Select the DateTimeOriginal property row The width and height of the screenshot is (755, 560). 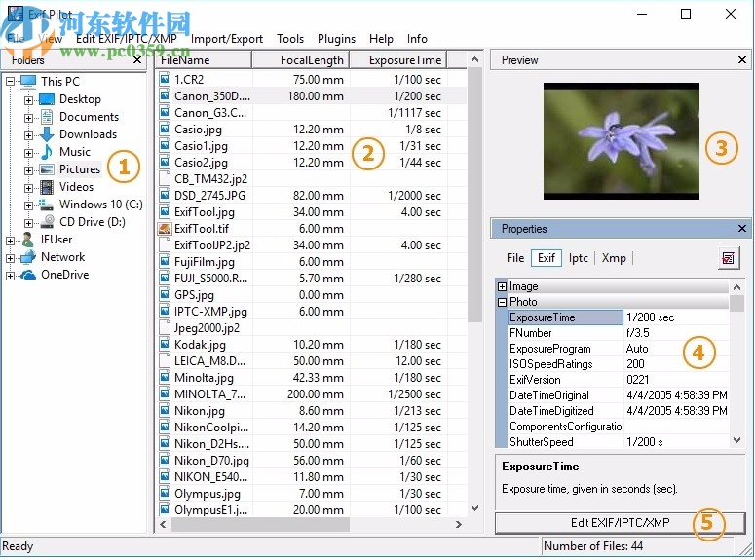(x=619, y=395)
